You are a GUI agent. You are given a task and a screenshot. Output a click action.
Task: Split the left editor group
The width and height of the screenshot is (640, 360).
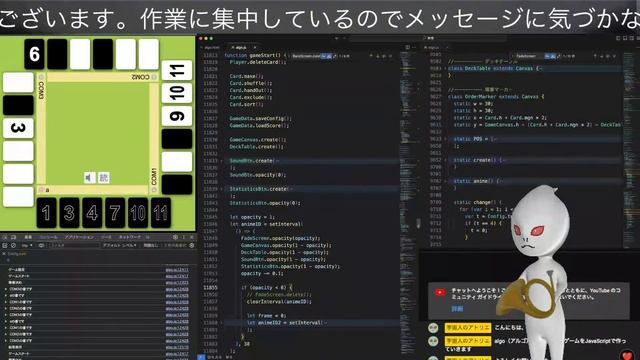pos(408,47)
